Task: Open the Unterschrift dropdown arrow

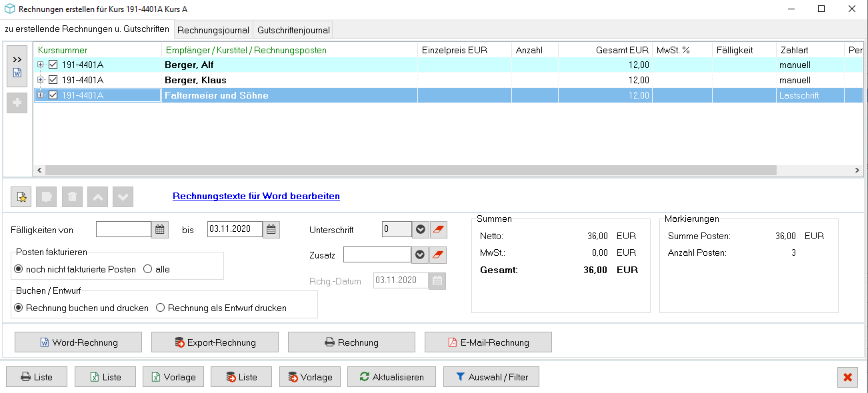Action: (421, 230)
